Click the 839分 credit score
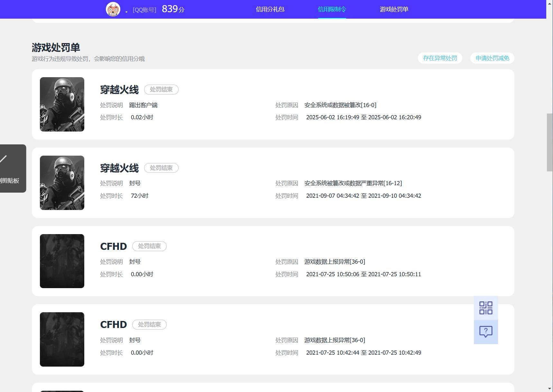Viewport: 553px width, 392px height. tap(173, 9)
